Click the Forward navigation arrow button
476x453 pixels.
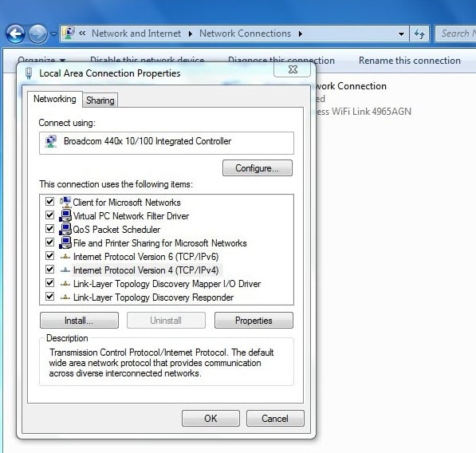pyautogui.click(x=37, y=33)
